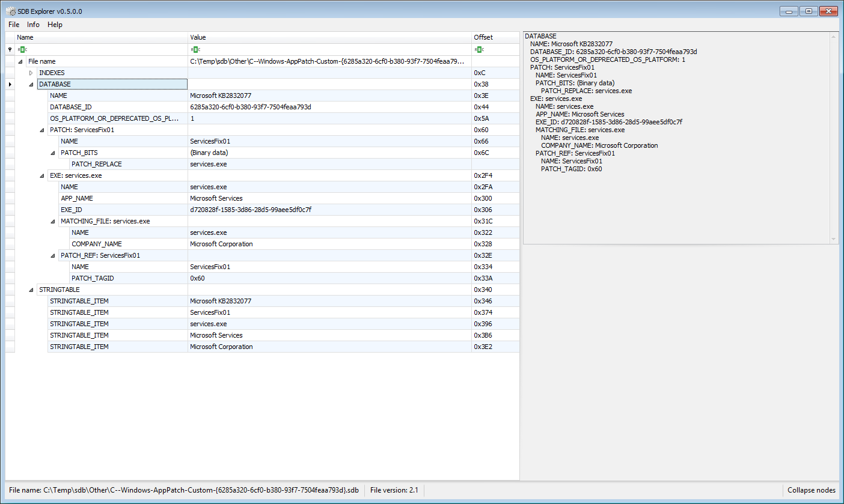Click the filter condition icon under Value column

pos(195,50)
